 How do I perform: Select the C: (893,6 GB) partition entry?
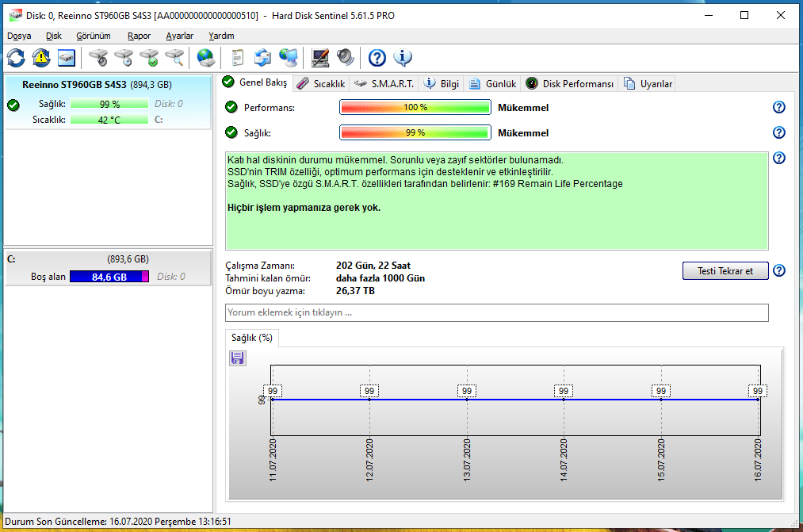[x=108, y=268]
